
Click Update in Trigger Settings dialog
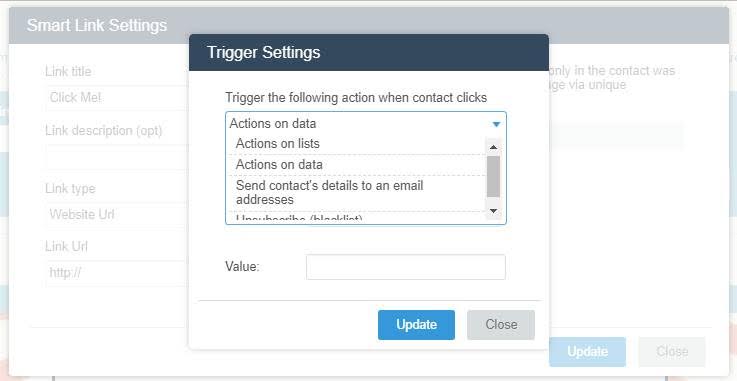tap(416, 325)
